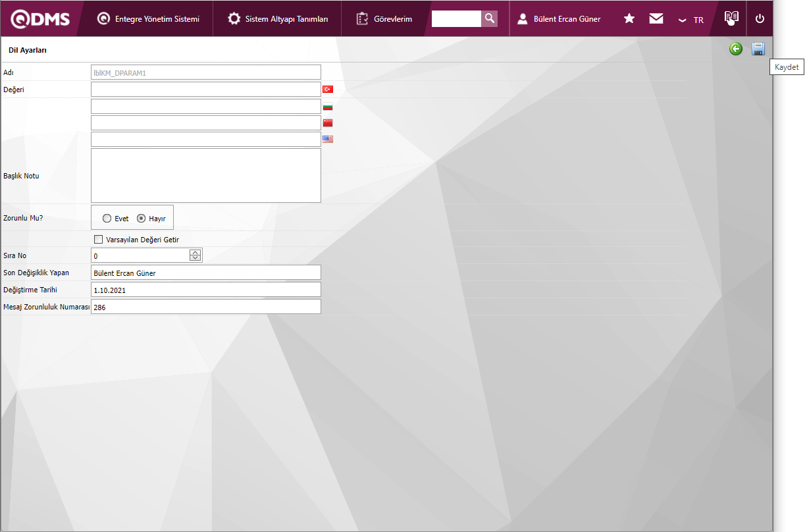Click the Başlık Notu text area
807x532 pixels.
(206, 175)
